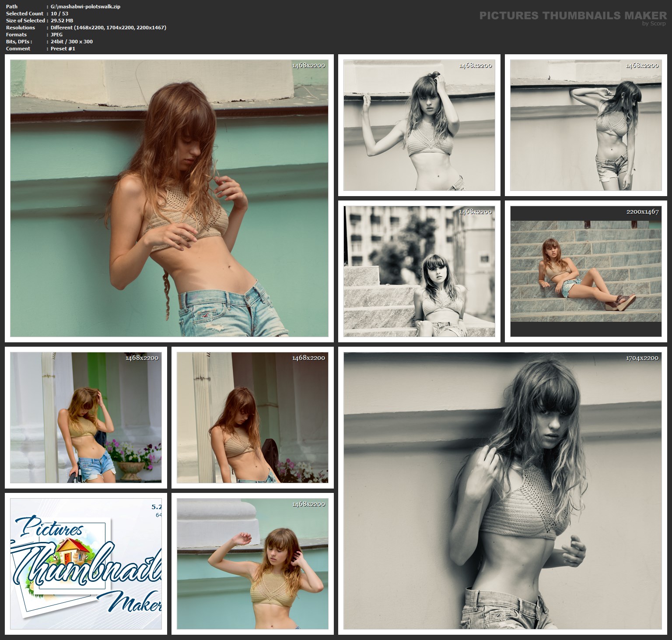Open the 2200x1467 landscape thumbnail on stone steps
Viewport: 672px width, 640px height.
(x=586, y=271)
